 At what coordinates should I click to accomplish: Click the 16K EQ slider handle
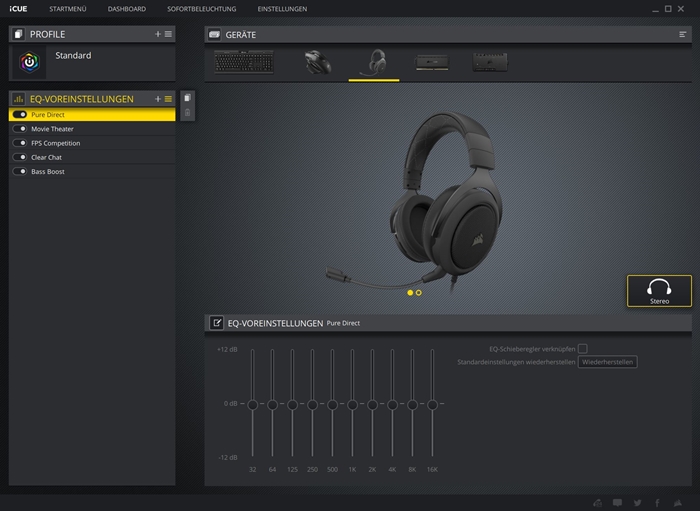(432, 405)
